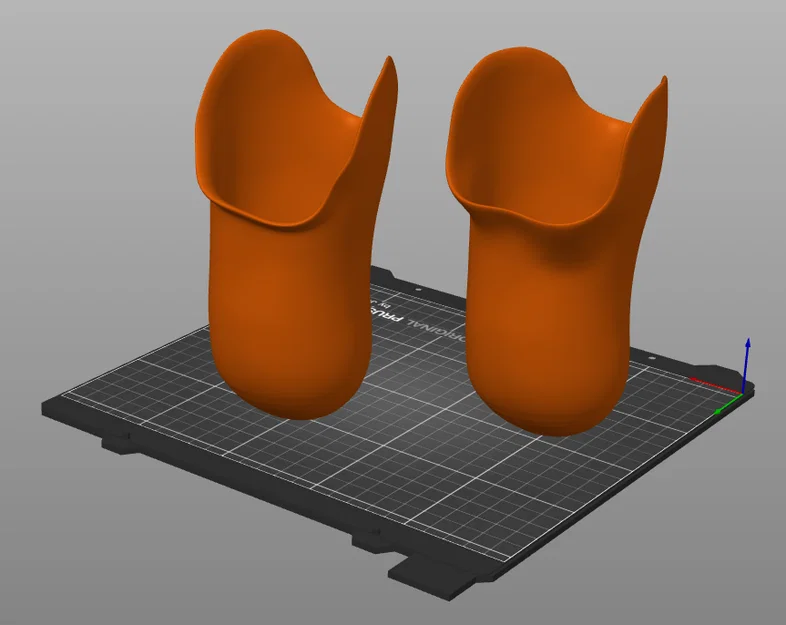Click the green Y-axis arrow
This screenshot has width=786, height=625.
click(x=728, y=404)
